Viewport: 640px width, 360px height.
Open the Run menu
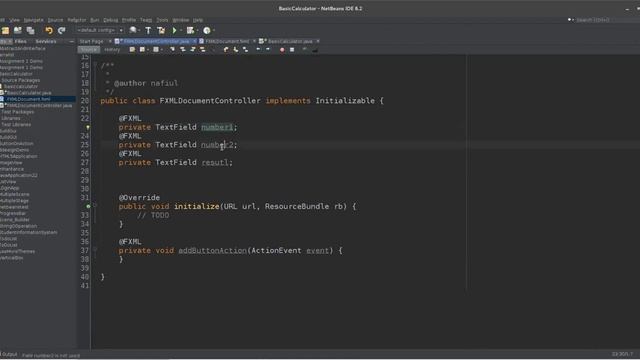coord(95,20)
